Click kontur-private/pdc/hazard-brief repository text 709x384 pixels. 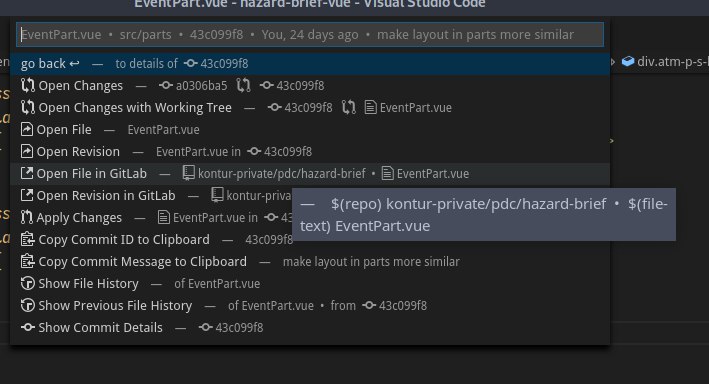click(282, 174)
